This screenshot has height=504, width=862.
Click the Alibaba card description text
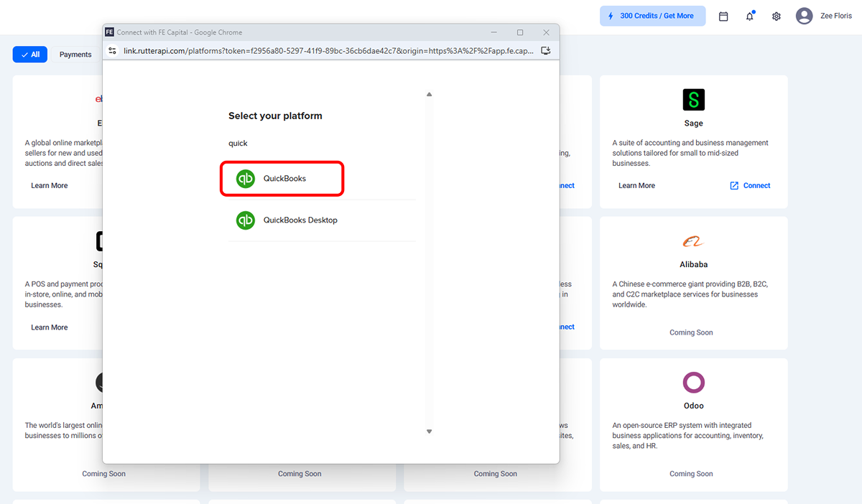coord(690,294)
